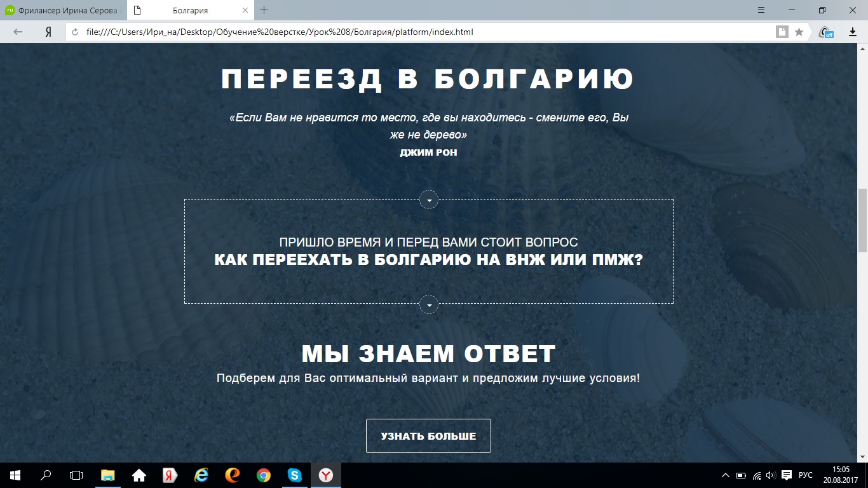Switch to the Фрилансер Ирина Серова tab
Viewport: 868px width, 488px height.
pyautogui.click(x=64, y=10)
